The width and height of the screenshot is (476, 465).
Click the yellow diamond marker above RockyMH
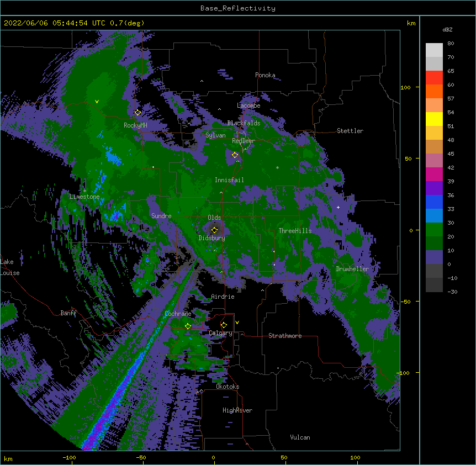coord(137,113)
